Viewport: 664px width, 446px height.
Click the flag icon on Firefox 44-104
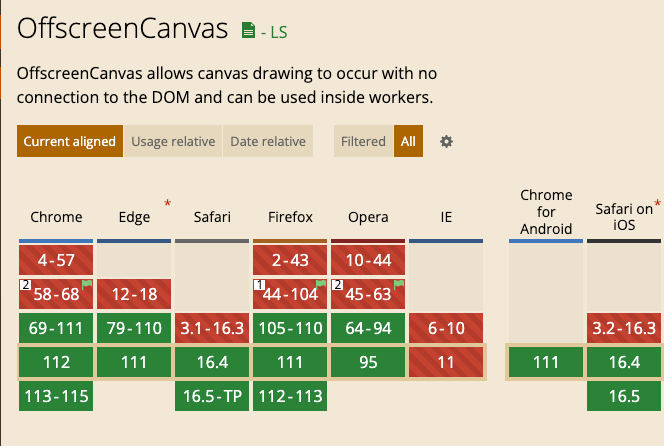[x=321, y=284]
